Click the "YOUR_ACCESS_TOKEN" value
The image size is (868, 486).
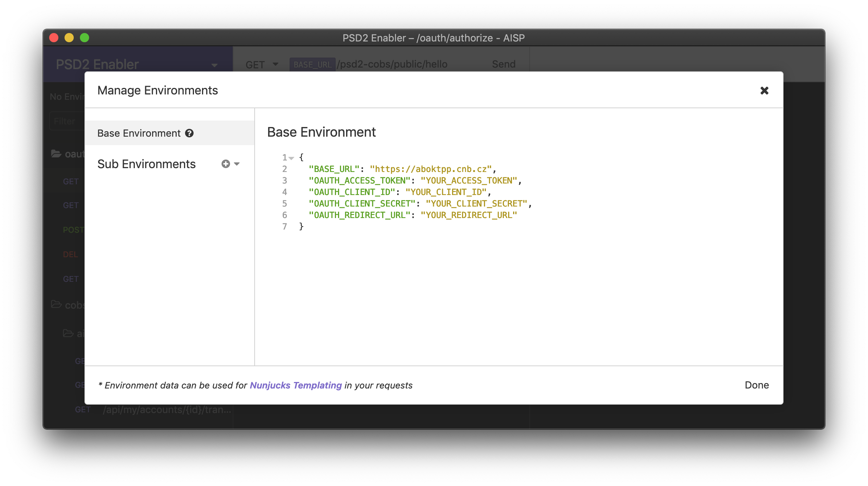469,180
